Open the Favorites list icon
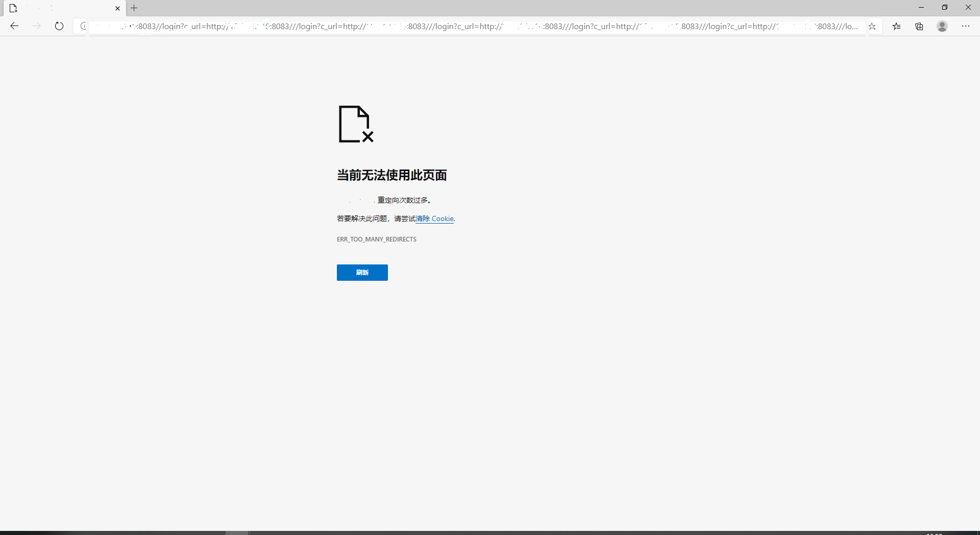This screenshot has height=535, width=980. coord(897,26)
